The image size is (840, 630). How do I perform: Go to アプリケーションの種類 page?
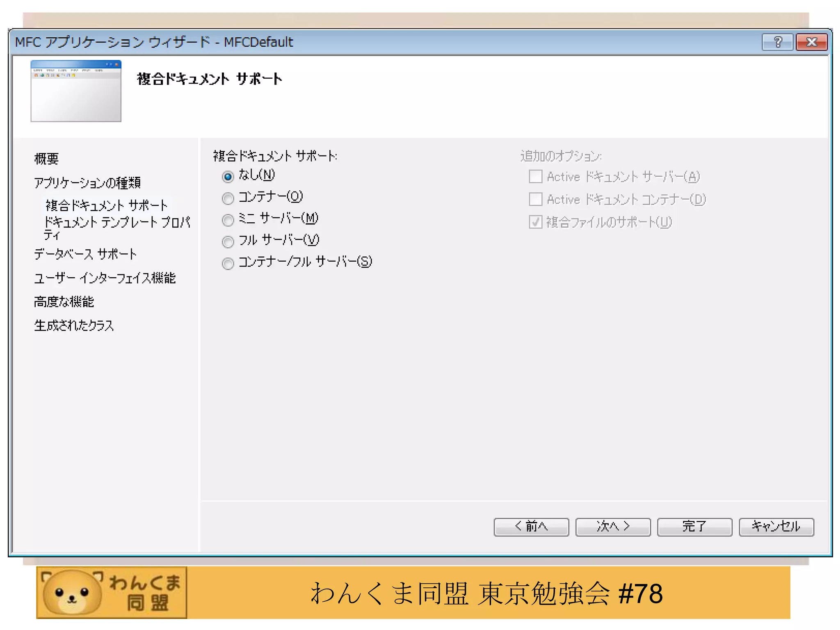click(x=87, y=183)
